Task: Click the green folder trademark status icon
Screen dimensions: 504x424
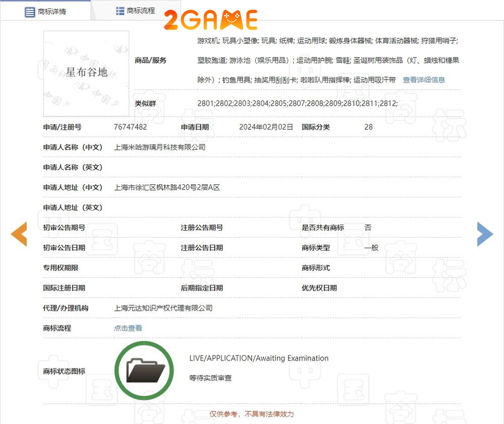Action: tap(144, 370)
